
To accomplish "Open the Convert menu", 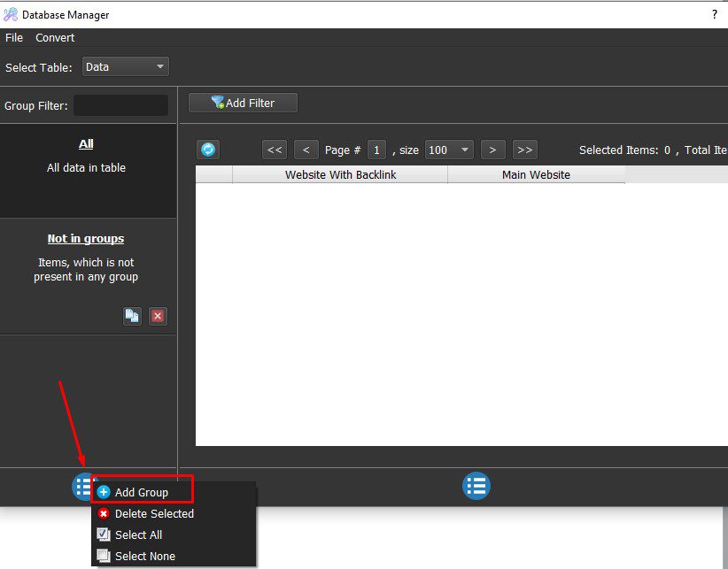I will click(x=55, y=37).
